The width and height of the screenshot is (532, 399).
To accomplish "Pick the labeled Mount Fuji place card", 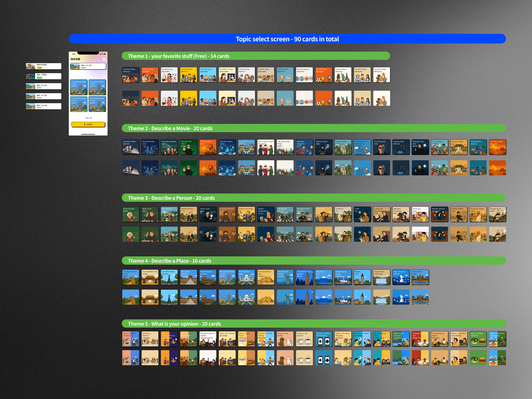I will (x=323, y=277).
